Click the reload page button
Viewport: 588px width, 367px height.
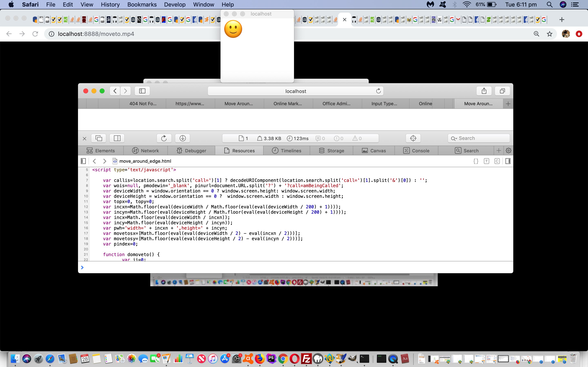pos(36,34)
